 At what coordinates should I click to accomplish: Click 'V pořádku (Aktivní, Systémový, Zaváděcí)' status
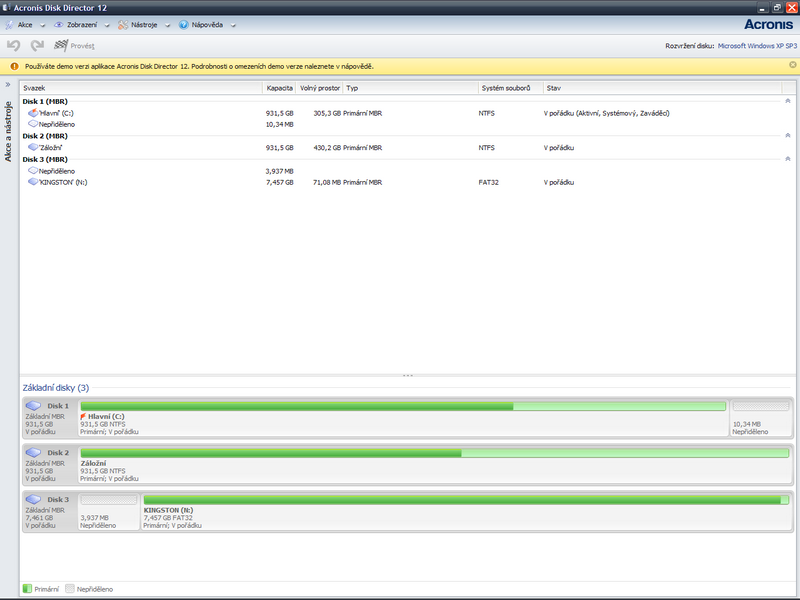(x=607, y=113)
